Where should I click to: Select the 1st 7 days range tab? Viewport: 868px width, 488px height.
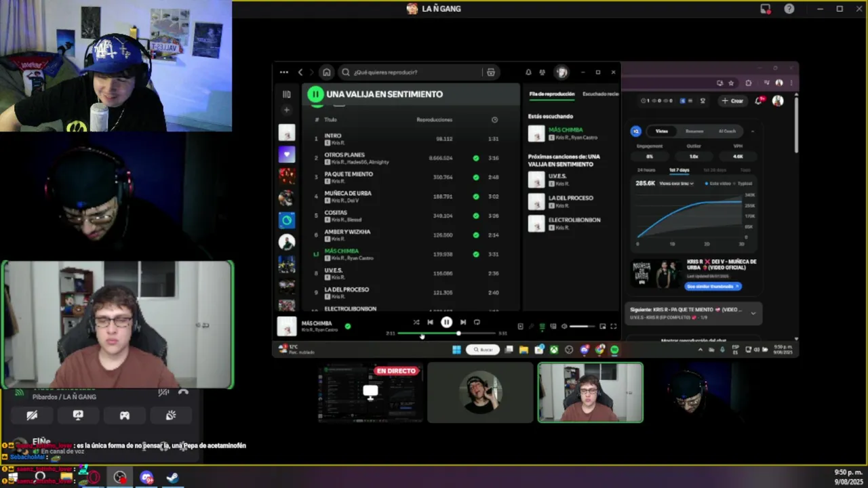(679, 170)
